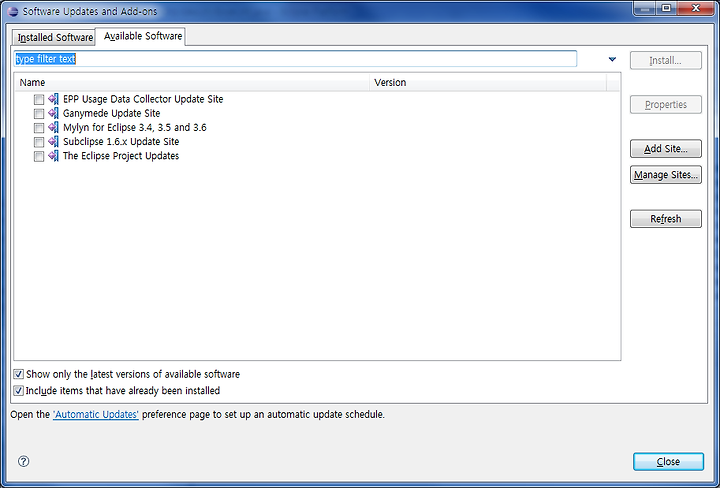Maximize the Software Updates window

(666, 9)
